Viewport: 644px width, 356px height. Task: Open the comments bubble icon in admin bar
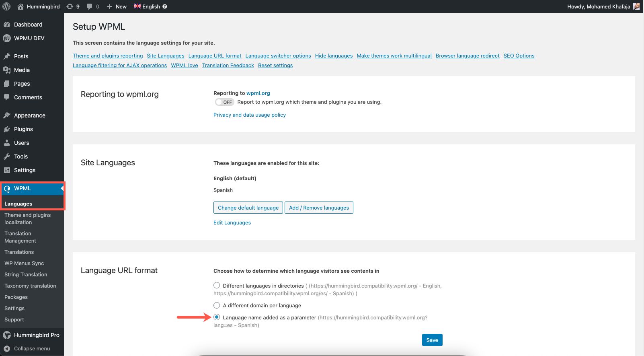[x=89, y=6]
